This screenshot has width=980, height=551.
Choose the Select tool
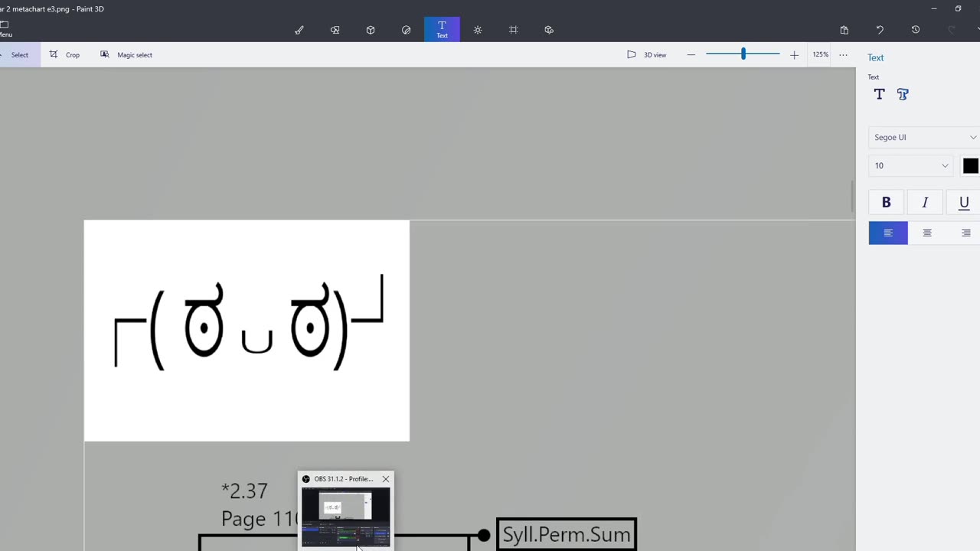click(18, 55)
